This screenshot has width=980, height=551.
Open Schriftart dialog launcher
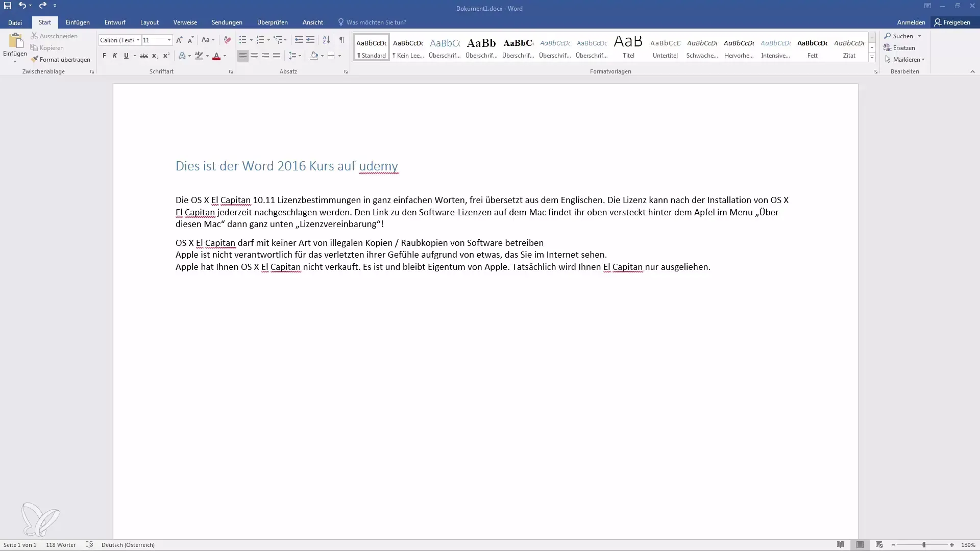coord(231,72)
